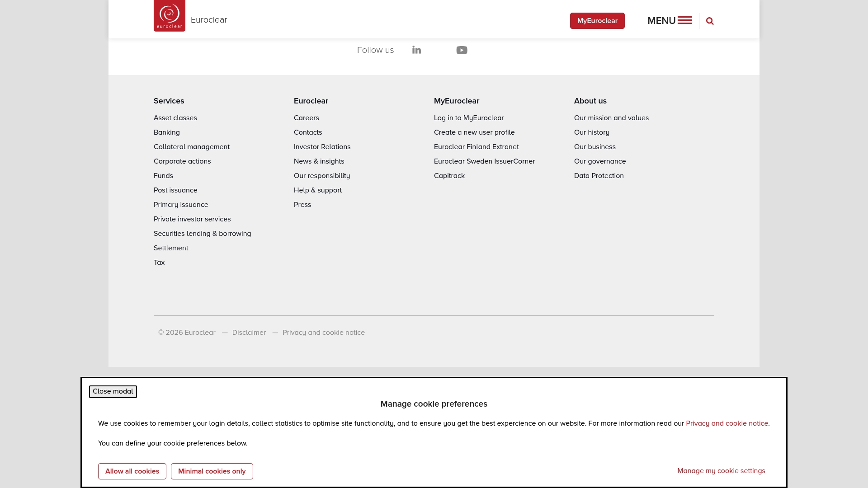Click the red MyEuroclear button
The image size is (868, 488).
[x=597, y=21]
